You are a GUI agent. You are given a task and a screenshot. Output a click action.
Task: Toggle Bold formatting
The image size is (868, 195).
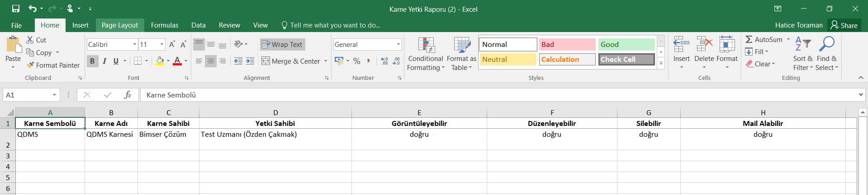pos(92,61)
